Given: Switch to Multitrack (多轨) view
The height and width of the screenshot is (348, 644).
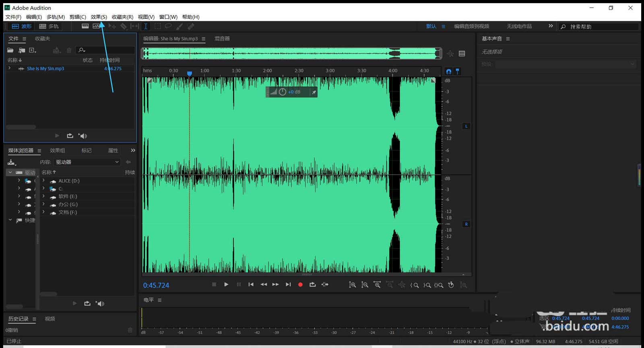Looking at the screenshot, I should (x=49, y=26).
